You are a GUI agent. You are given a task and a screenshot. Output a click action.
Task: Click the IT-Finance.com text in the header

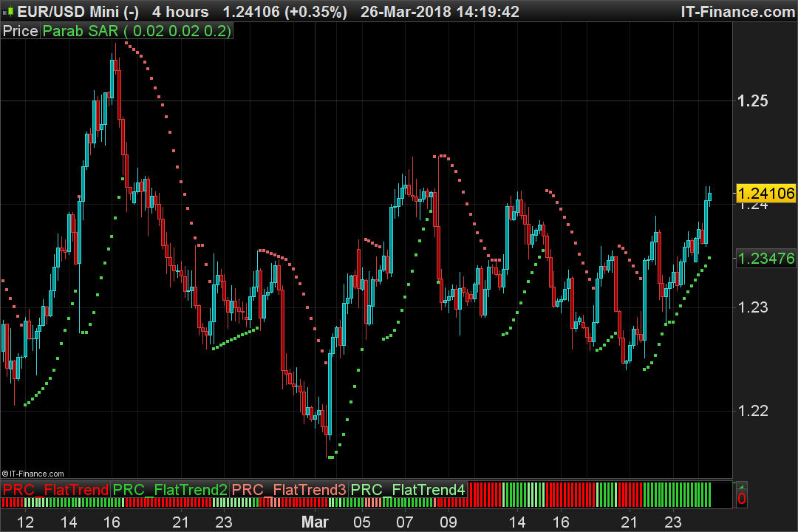click(737, 11)
